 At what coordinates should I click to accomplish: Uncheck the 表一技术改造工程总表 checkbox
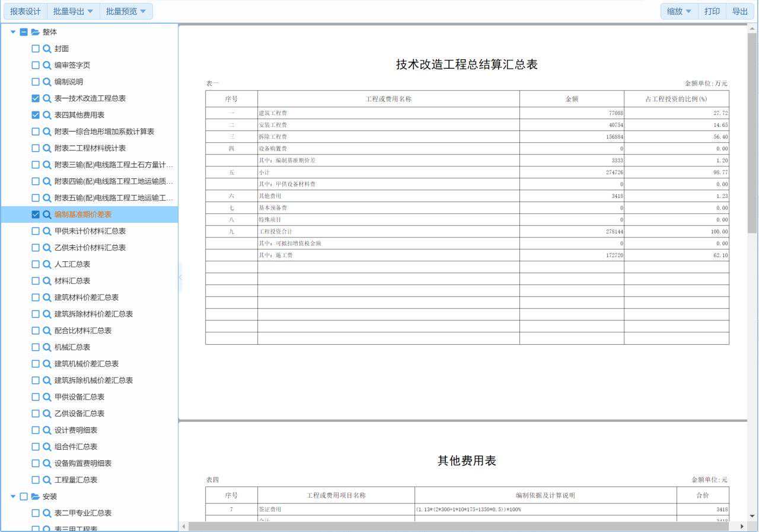click(36, 98)
